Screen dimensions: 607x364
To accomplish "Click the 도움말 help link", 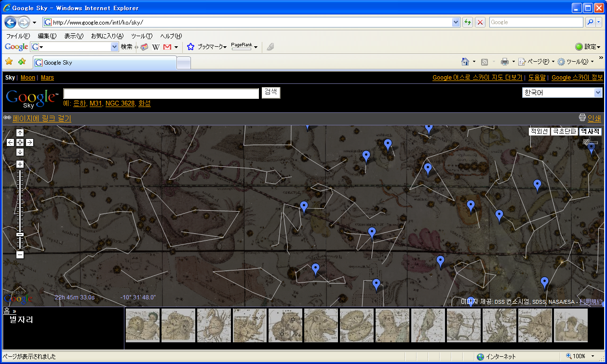I will coord(537,78).
